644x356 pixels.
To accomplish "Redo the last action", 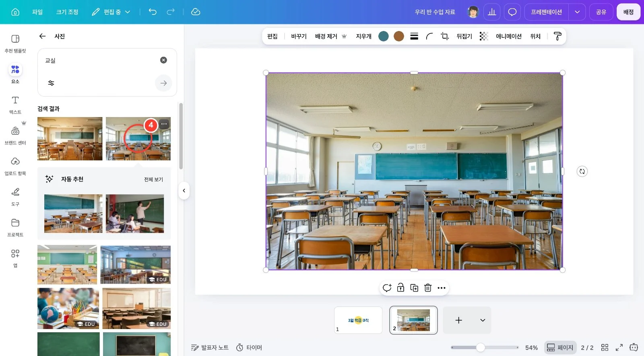I will pos(171,12).
